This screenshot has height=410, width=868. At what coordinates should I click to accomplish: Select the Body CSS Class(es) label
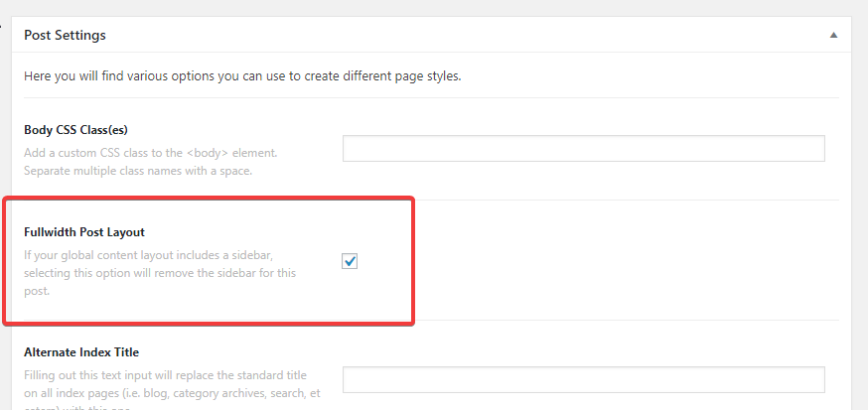tap(75, 130)
